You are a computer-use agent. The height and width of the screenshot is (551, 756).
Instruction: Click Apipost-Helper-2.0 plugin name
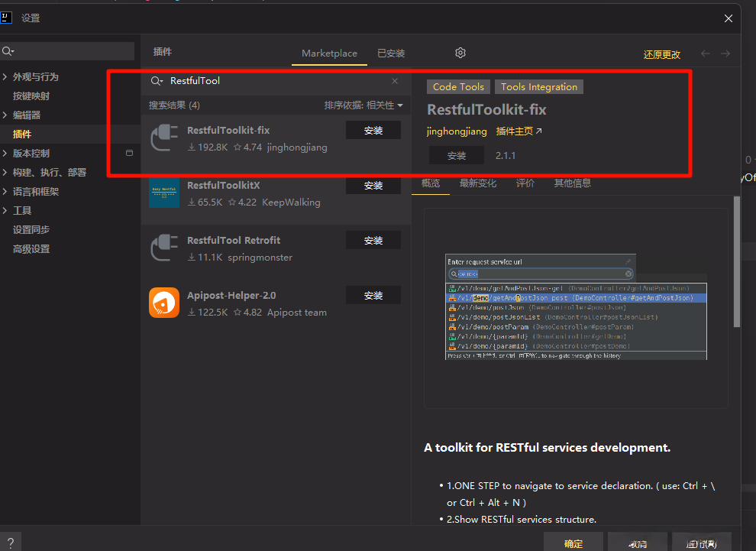(x=231, y=295)
